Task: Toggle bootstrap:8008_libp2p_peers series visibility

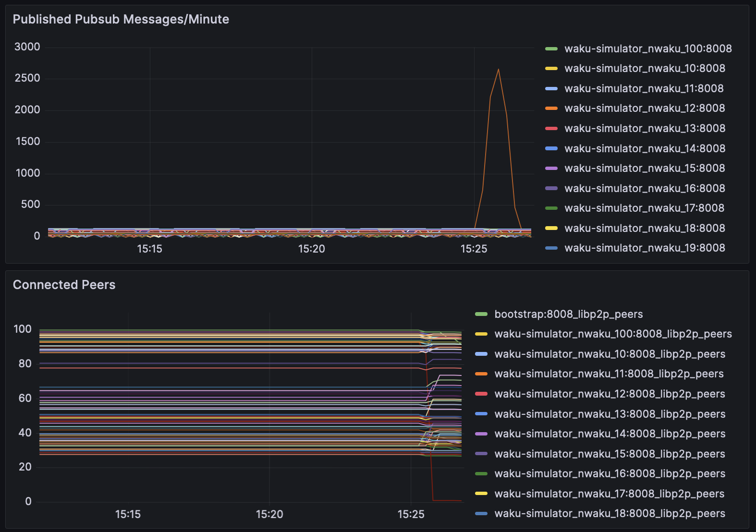Action: tap(568, 314)
